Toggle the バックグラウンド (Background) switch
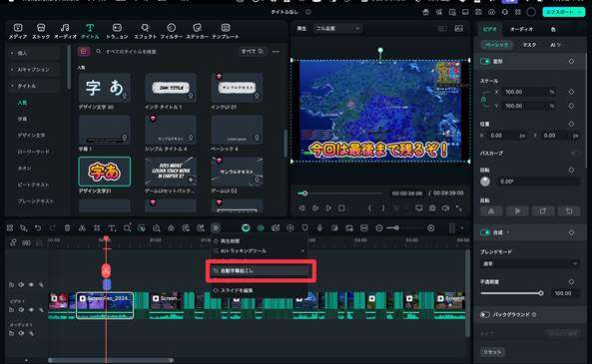The height and width of the screenshot is (364, 592). [x=485, y=314]
